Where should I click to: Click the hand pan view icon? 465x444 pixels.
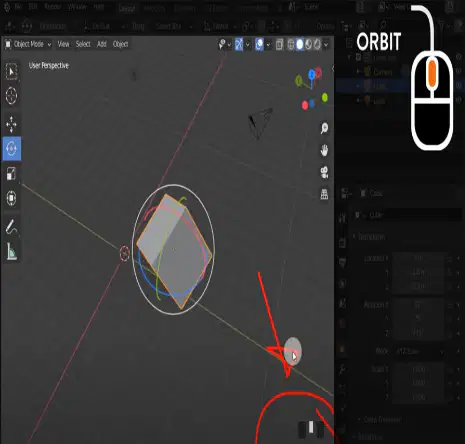[324, 150]
